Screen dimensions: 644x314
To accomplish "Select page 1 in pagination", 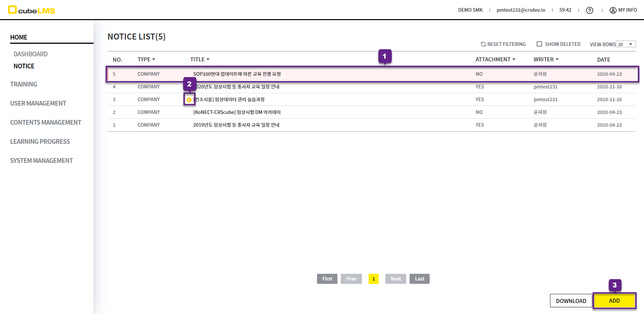I will click(373, 279).
